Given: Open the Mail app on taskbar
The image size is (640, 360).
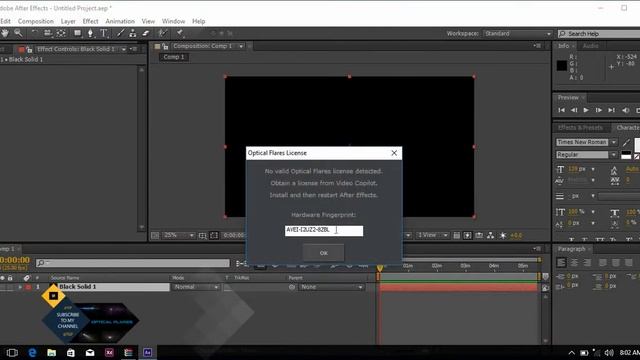Looking at the screenshot, I should coord(90,352).
